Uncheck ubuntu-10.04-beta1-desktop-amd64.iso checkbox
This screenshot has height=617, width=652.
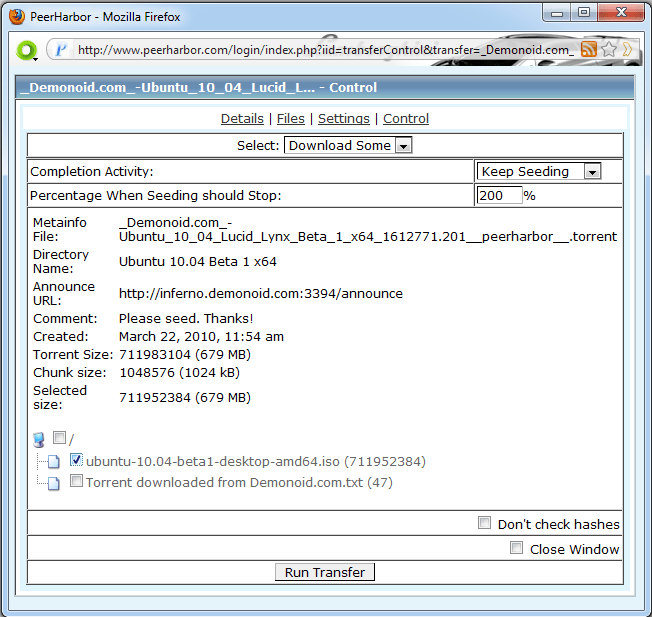[x=76, y=460]
